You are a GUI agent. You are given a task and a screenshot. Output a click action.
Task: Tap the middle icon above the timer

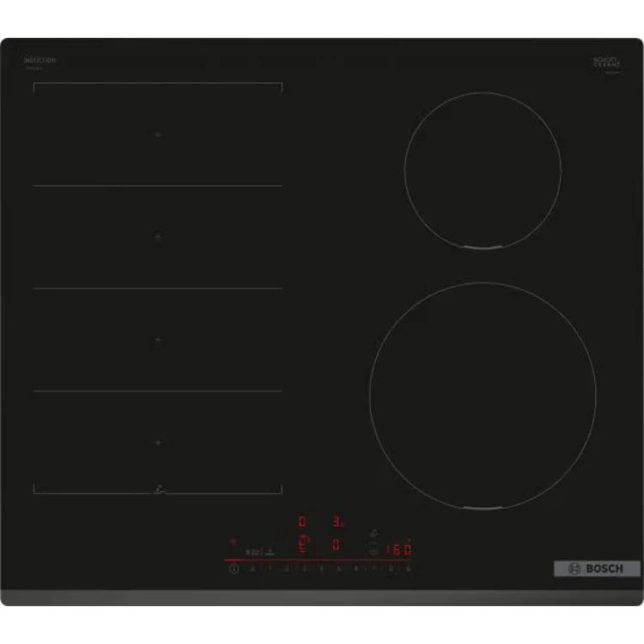click(x=374, y=542)
